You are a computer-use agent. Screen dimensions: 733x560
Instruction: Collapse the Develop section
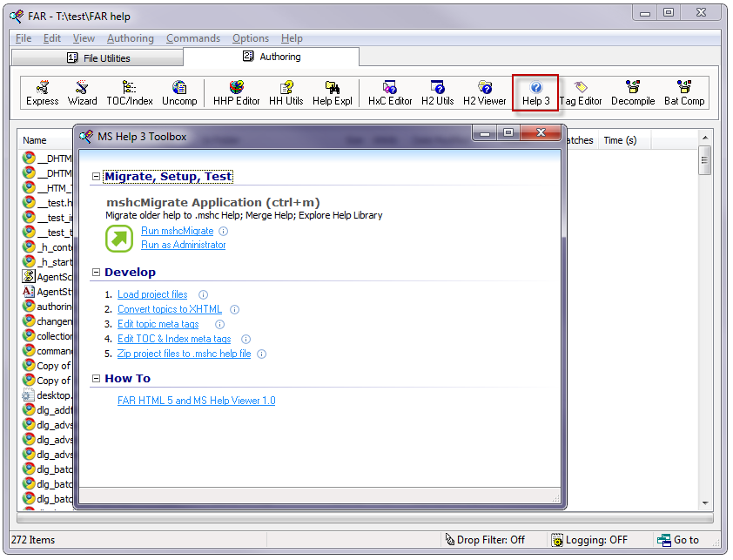pos(96,273)
